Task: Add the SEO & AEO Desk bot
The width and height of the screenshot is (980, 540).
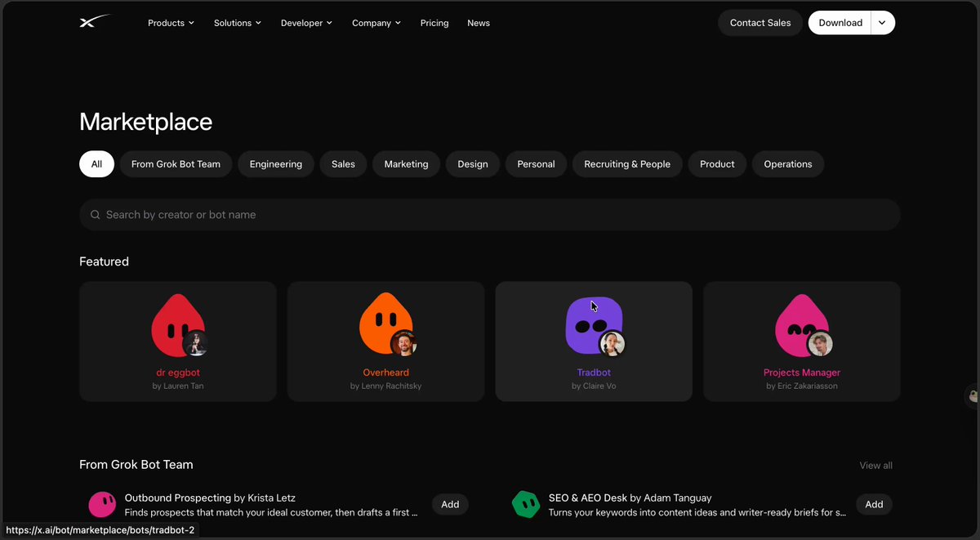Action: click(874, 504)
